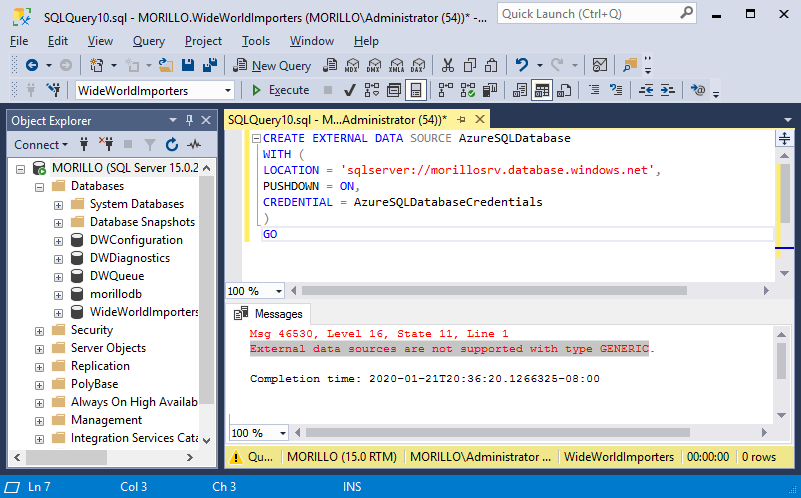Toggle Include Live Query Statistics
801x498 pixels.
[x=467, y=90]
